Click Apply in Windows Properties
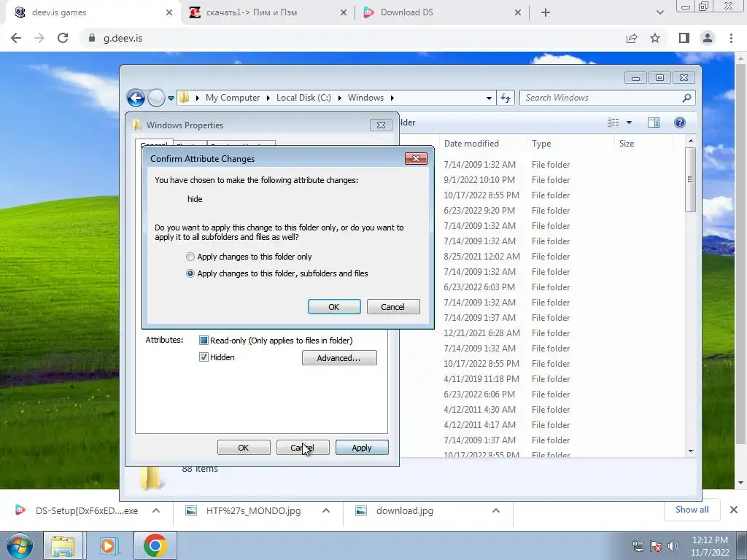Image resolution: width=747 pixels, height=560 pixels. 362,448
